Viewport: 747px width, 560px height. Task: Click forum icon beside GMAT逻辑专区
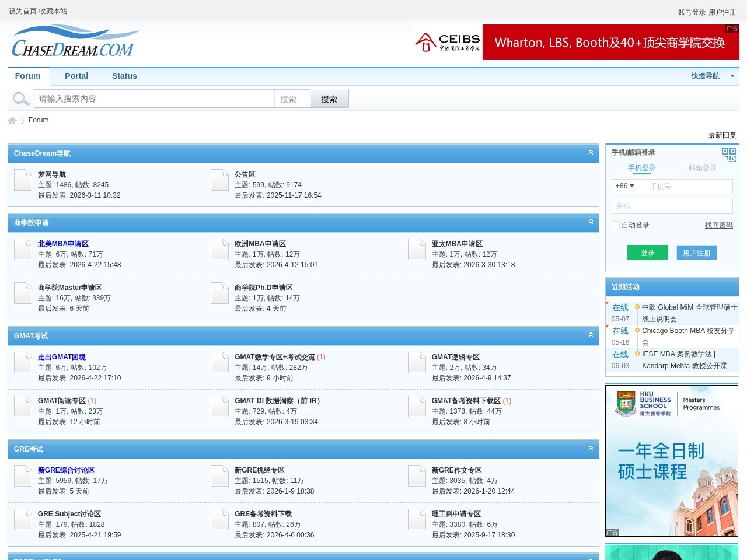tap(417, 362)
